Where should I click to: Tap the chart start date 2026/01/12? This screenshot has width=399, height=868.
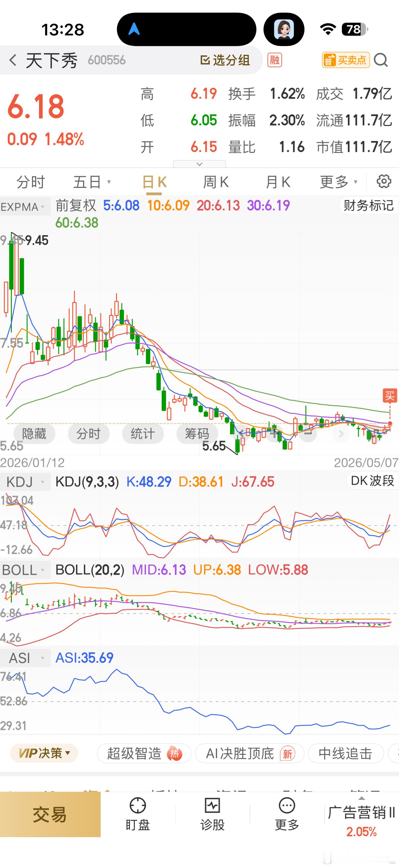32,463
